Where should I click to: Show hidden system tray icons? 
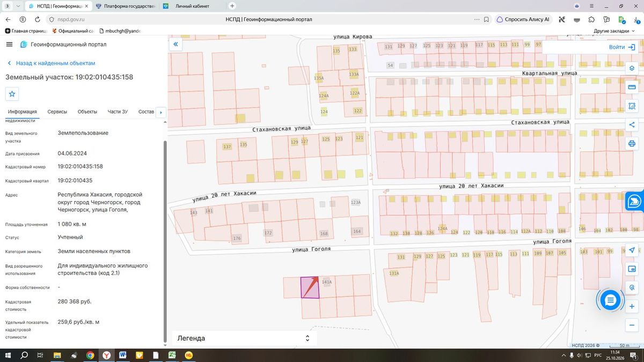[x=563, y=355]
